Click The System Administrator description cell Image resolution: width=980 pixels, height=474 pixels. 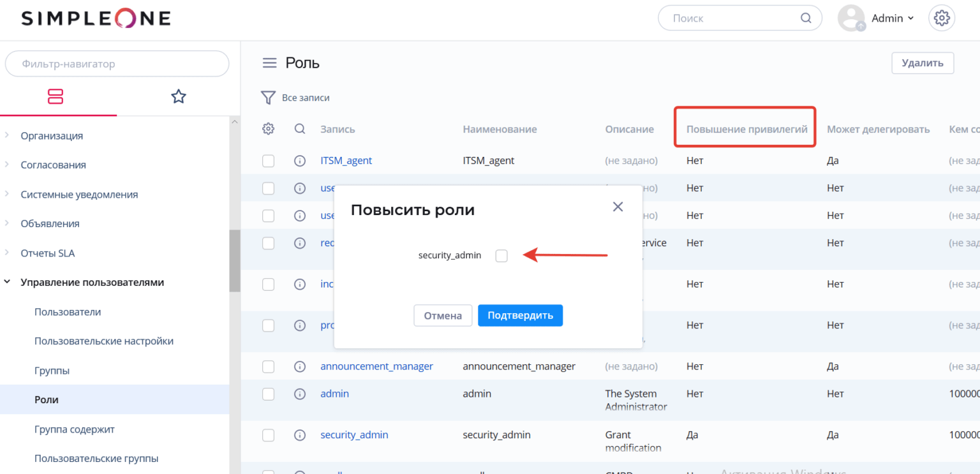pos(636,401)
